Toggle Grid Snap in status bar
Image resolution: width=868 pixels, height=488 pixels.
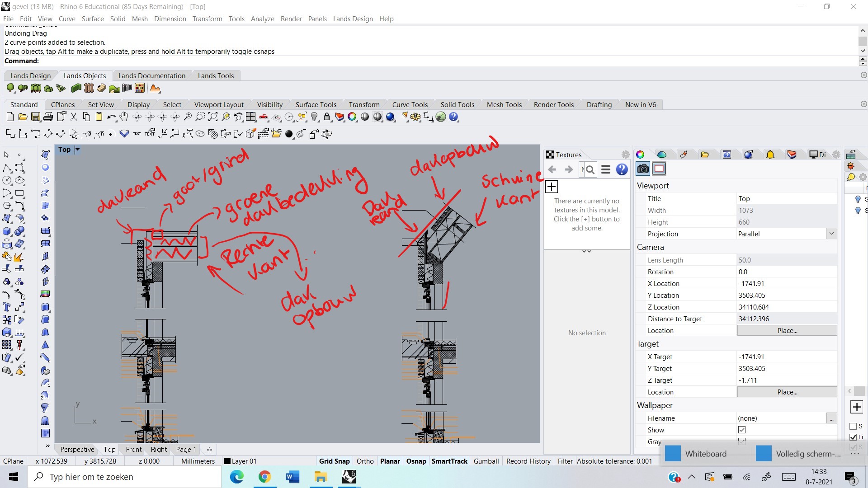(x=334, y=461)
